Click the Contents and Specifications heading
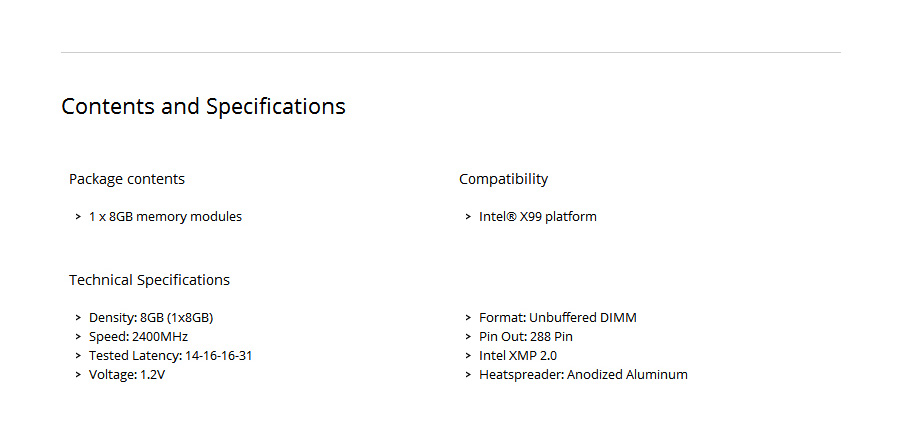 [203, 106]
